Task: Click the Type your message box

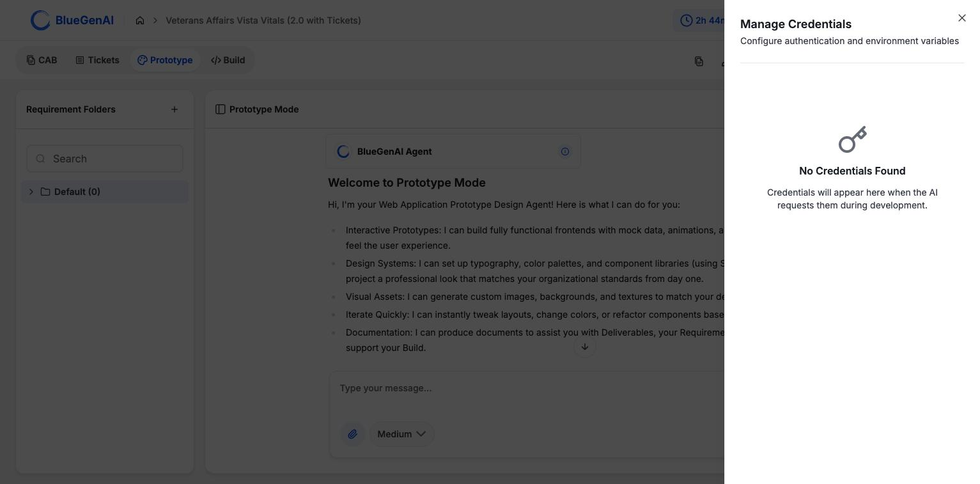Action: (527, 388)
